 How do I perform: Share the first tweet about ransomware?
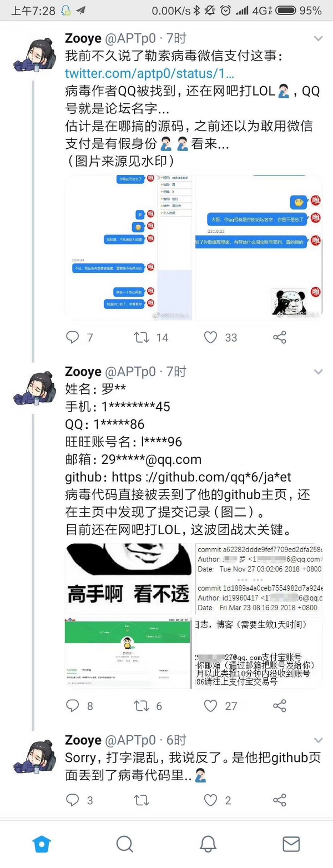tap(280, 337)
